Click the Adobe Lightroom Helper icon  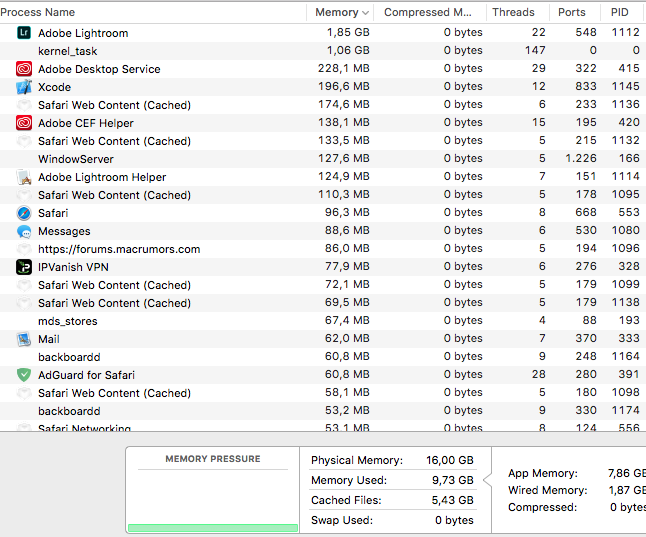pos(24,177)
